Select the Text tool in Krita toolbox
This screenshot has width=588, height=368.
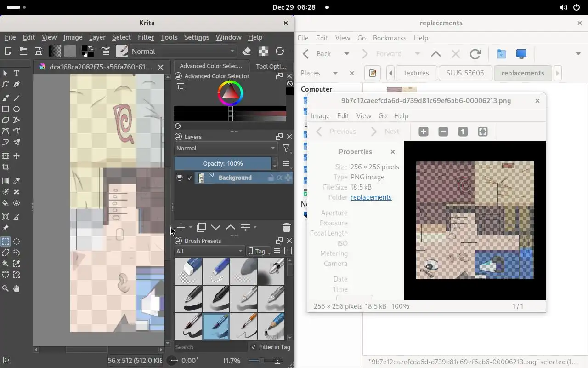(17, 73)
